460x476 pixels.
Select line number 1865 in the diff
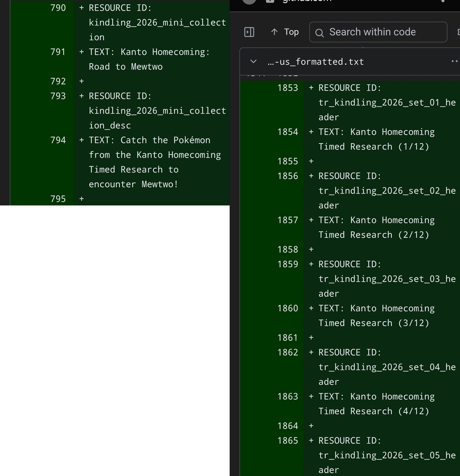[288, 440]
